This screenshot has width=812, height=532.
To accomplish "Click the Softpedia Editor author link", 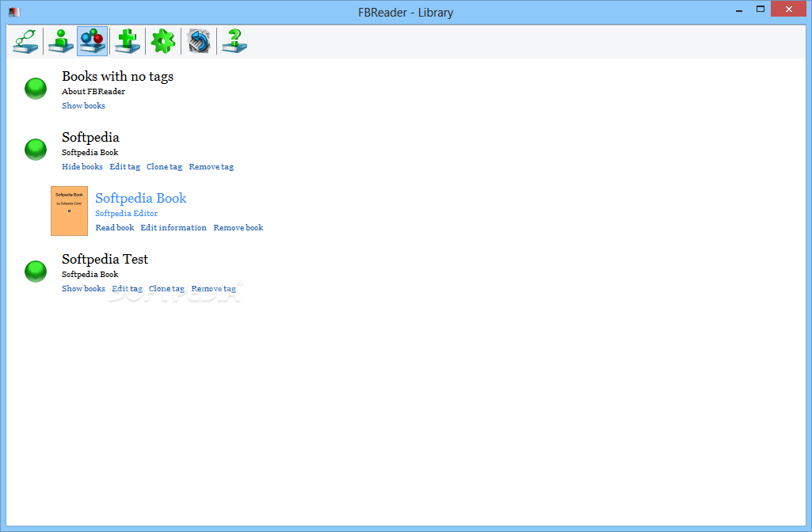I will [x=127, y=213].
